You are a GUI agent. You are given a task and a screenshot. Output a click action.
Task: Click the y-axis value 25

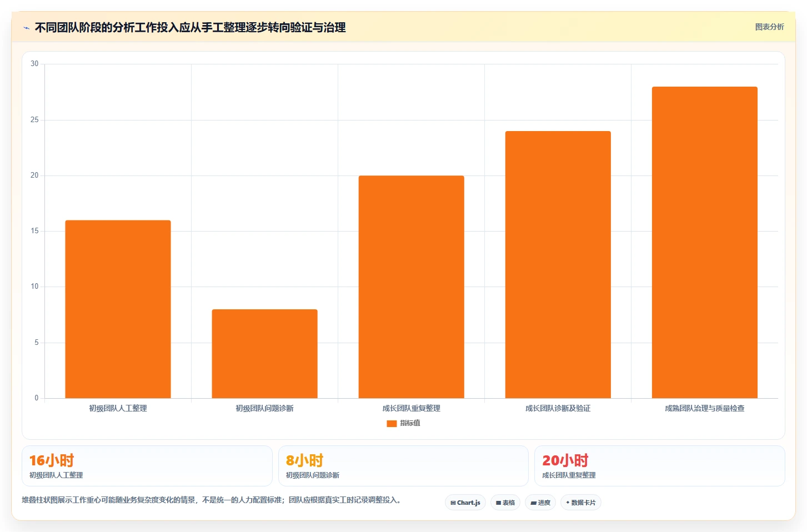click(34, 120)
